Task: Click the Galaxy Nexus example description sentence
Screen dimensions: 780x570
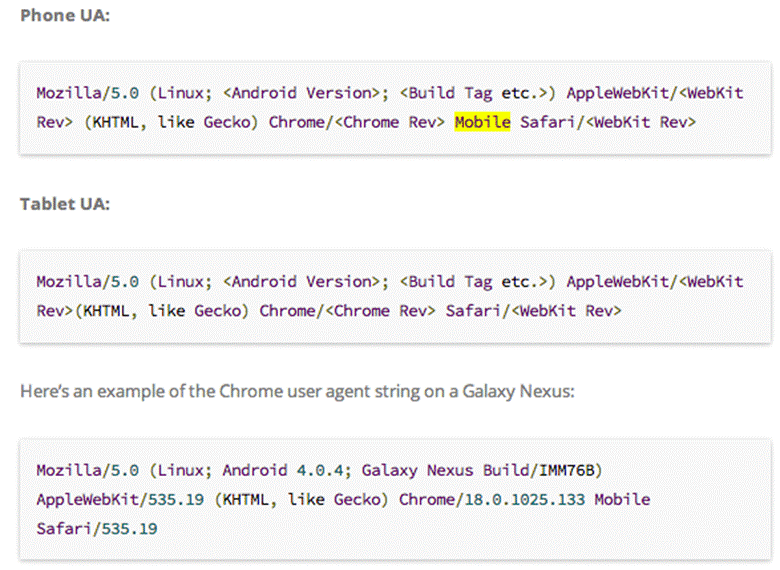Action: click(297, 390)
